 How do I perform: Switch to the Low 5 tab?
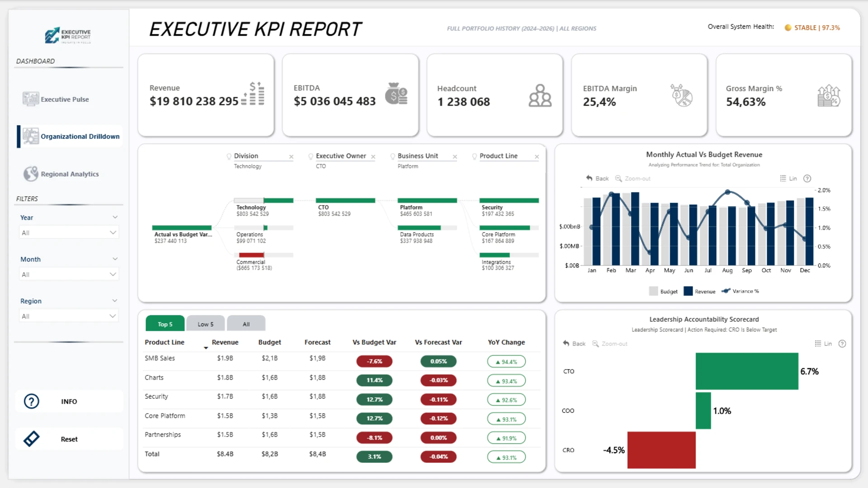205,324
